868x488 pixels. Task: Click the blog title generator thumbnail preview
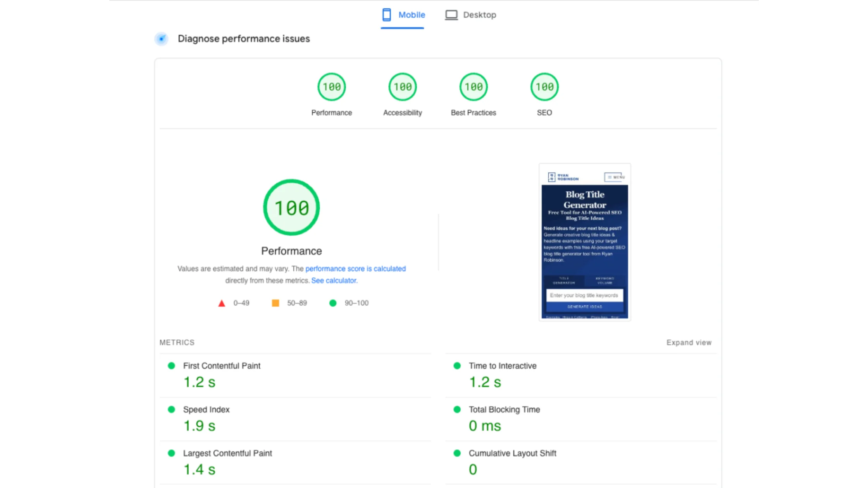point(585,242)
